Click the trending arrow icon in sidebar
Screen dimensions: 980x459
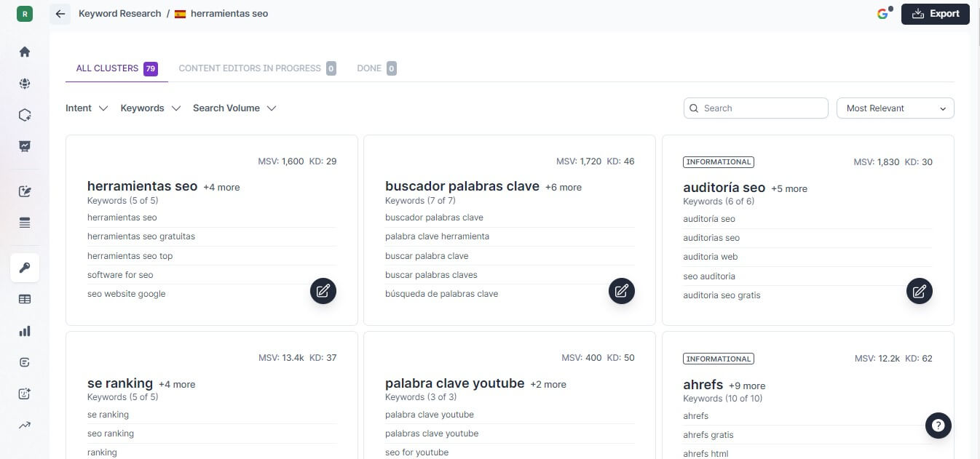(25, 426)
